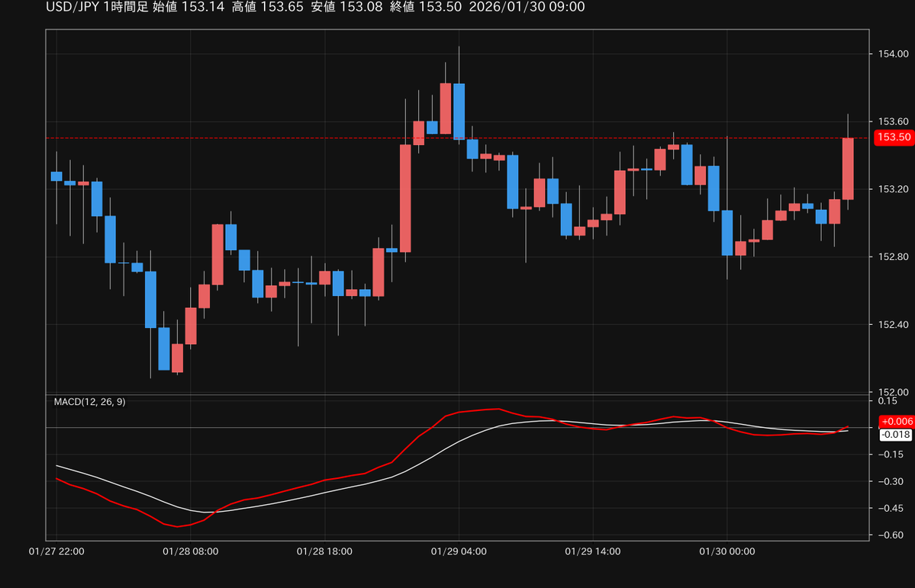
Task: Click the 2026/01/30 09:00 timestamp
Action: point(527,7)
